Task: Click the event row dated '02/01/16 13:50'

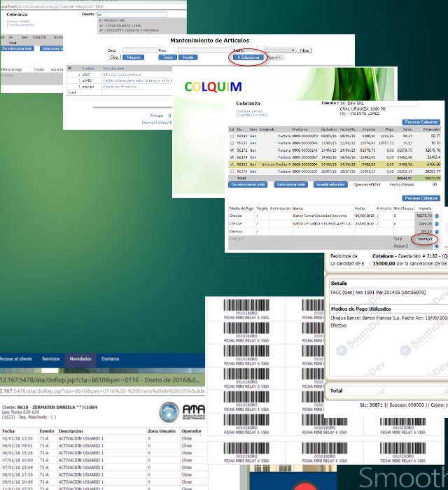Action: [102, 438]
